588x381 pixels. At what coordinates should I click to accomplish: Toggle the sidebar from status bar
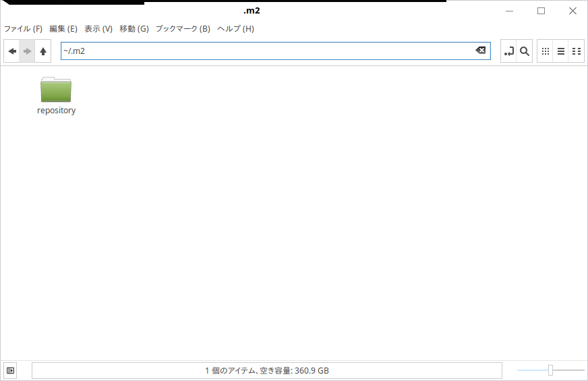[x=10, y=370]
